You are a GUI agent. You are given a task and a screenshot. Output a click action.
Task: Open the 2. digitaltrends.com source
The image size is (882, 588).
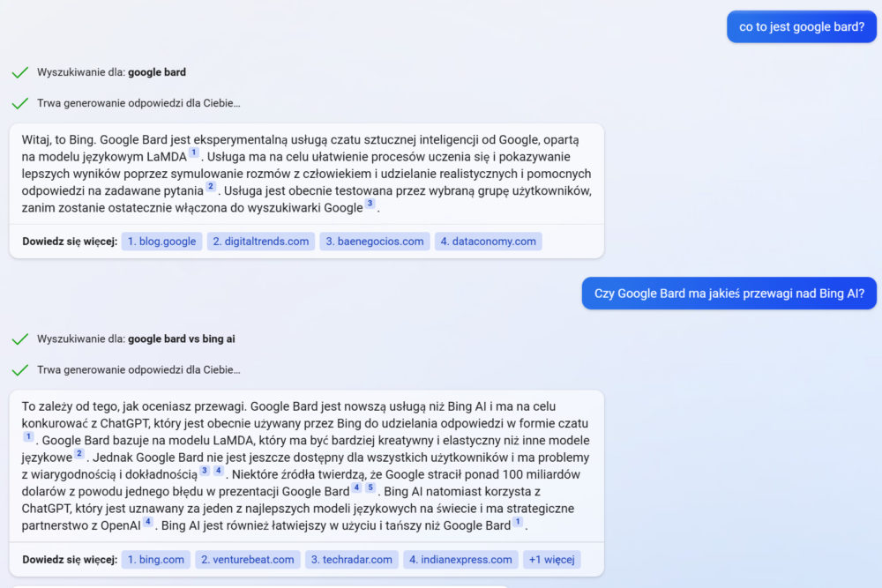[261, 242]
